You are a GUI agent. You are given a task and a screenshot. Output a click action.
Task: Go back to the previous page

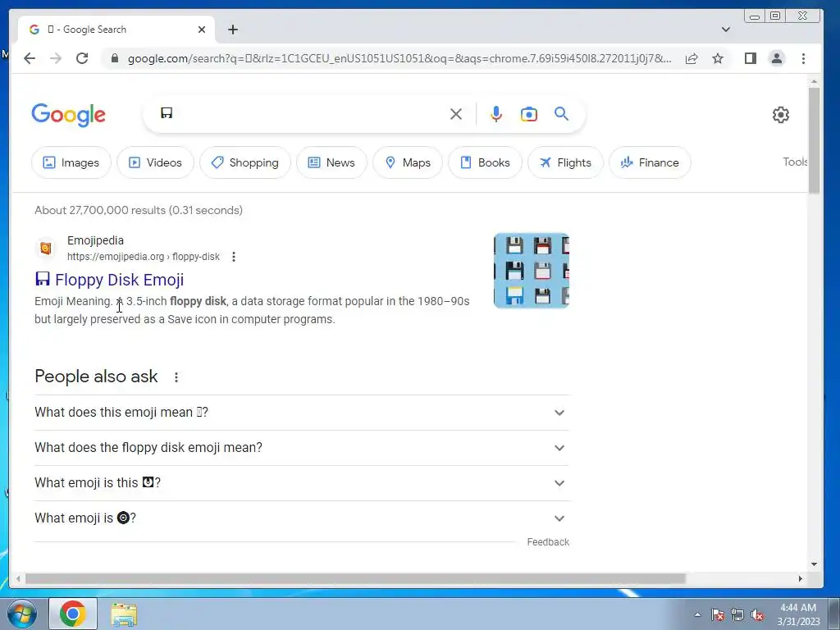30,58
